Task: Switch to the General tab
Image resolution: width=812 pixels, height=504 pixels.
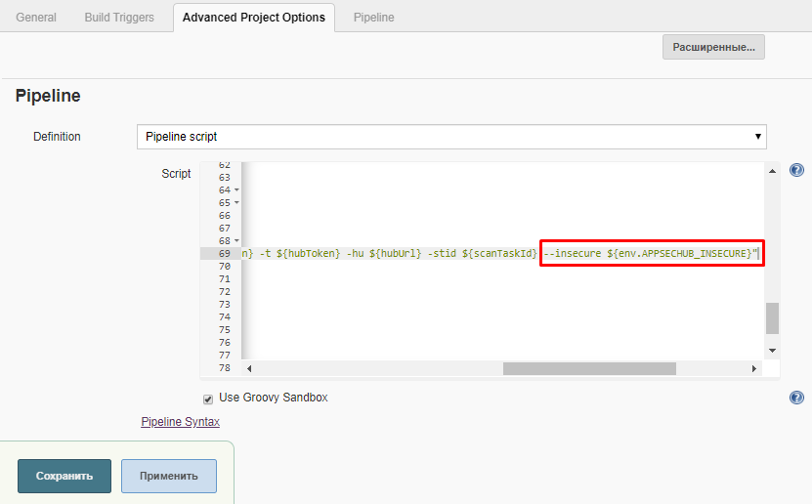Action: (36, 18)
